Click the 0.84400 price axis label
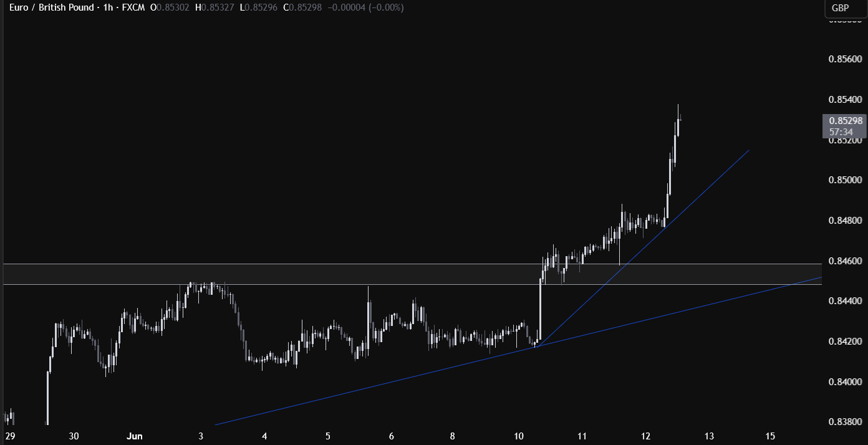 click(x=845, y=301)
